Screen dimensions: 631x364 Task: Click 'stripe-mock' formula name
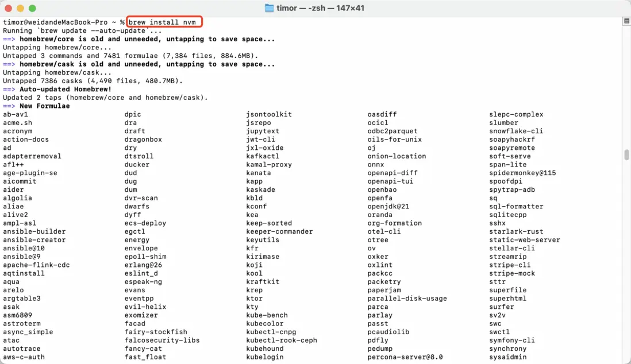[x=512, y=273]
